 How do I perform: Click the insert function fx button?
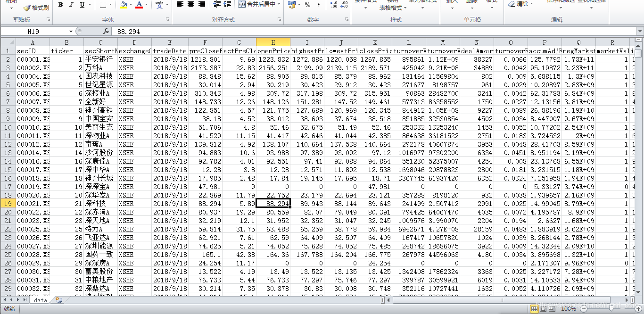tap(106, 31)
